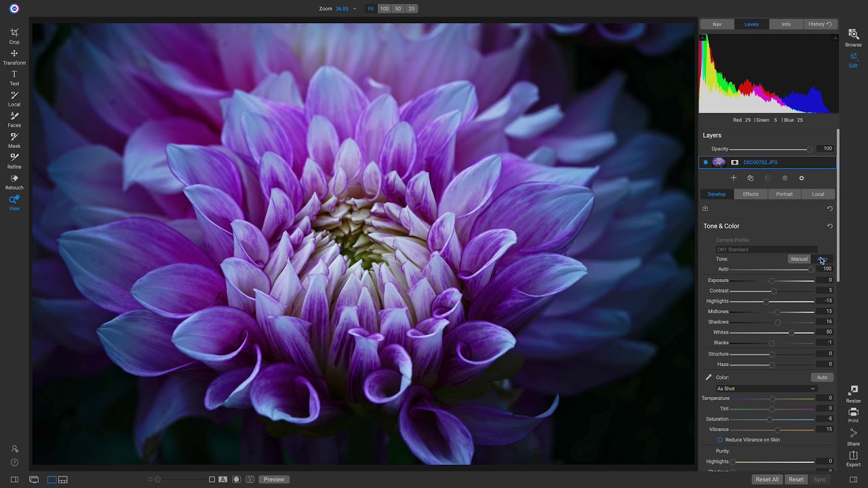Toggle the dual display window icon

(34, 480)
